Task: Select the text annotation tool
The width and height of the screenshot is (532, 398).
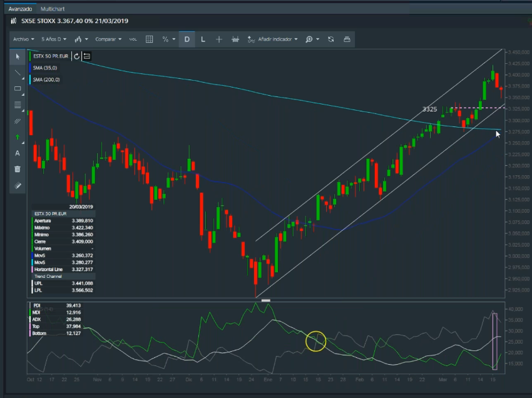Action: pyautogui.click(x=18, y=153)
